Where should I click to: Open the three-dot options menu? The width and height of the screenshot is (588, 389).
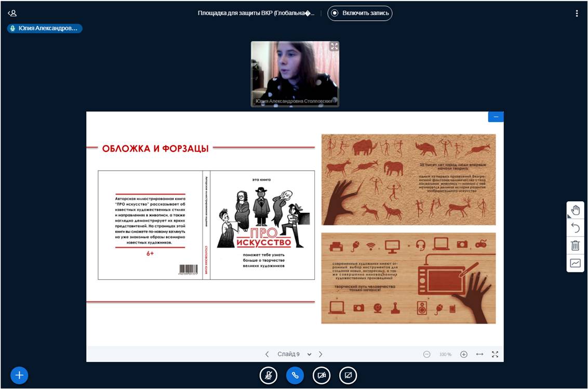(577, 14)
